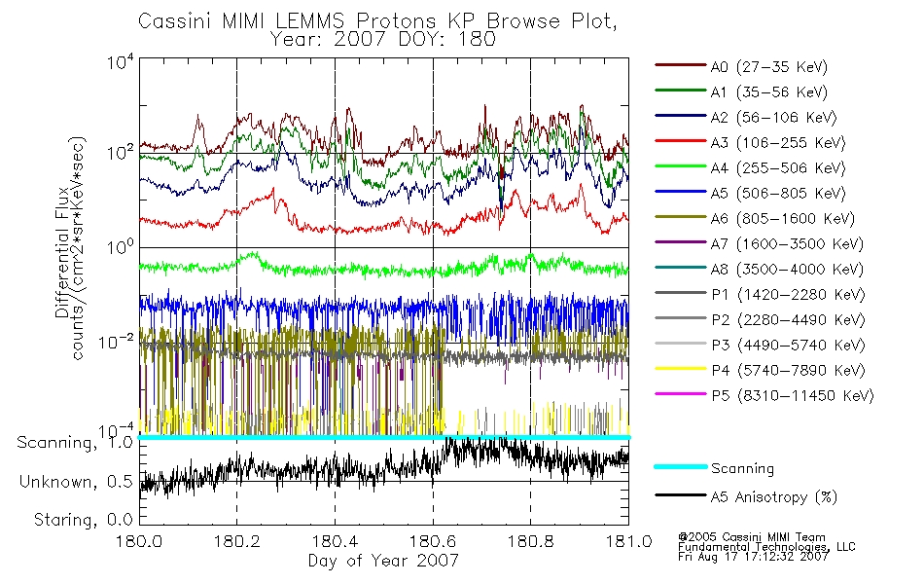
Task: Click the olive A6 legend line
Action: pyautogui.click(x=681, y=217)
